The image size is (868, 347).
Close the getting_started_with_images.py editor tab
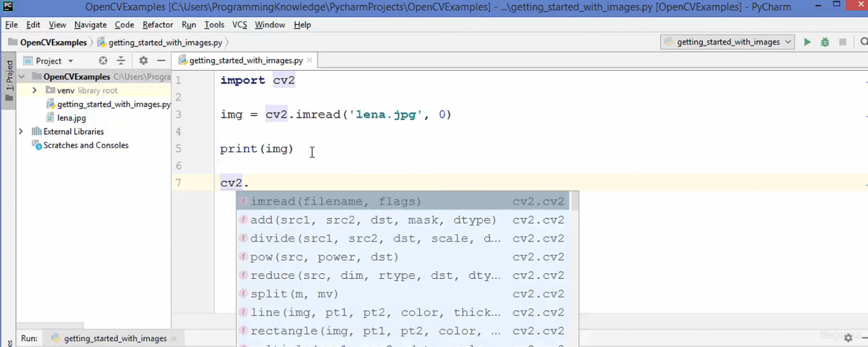coord(310,60)
